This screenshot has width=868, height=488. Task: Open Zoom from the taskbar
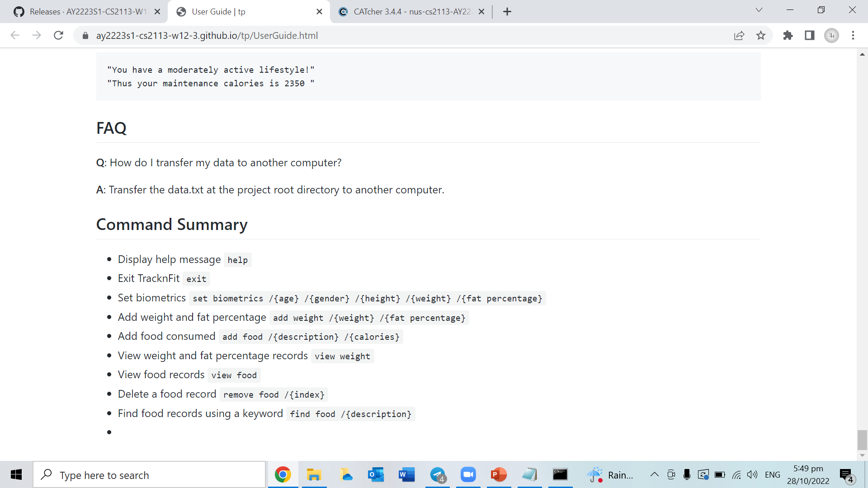pos(468,474)
